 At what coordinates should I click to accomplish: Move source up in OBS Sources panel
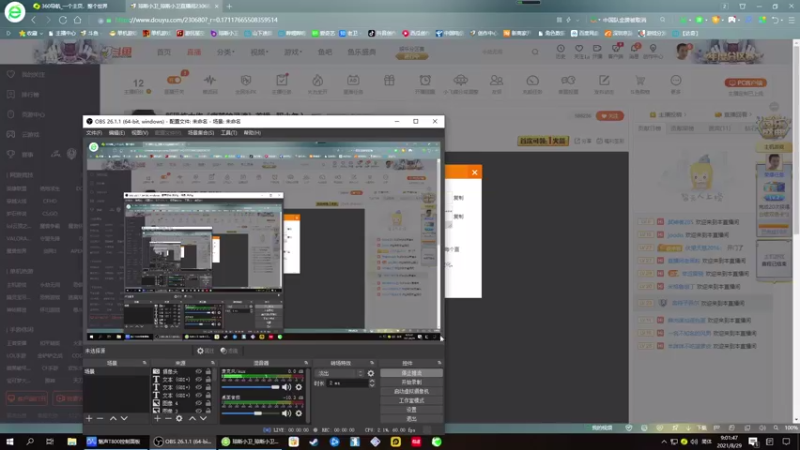(192, 418)
